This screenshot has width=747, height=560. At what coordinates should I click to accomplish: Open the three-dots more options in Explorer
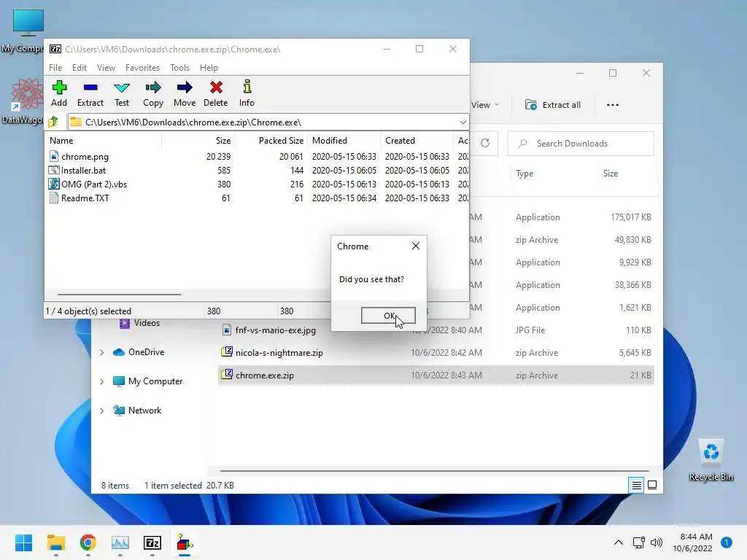(x=613, y=105)
